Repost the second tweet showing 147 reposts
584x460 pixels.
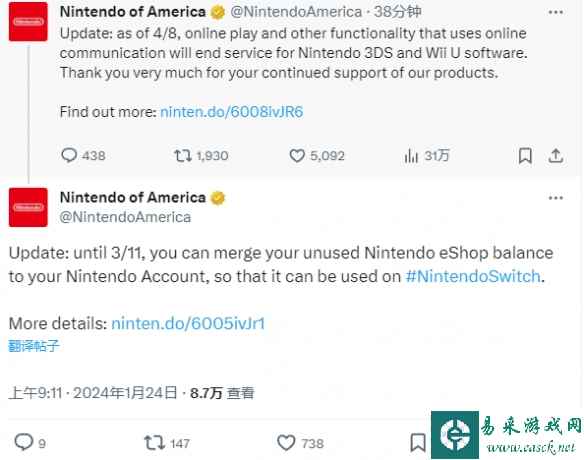pos(167,443)
